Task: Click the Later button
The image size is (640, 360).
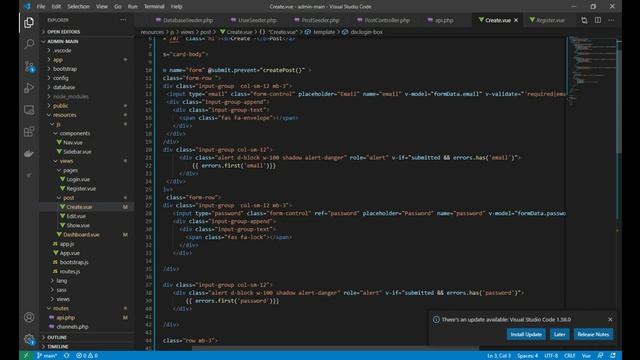Action: (x=559, y=334)
